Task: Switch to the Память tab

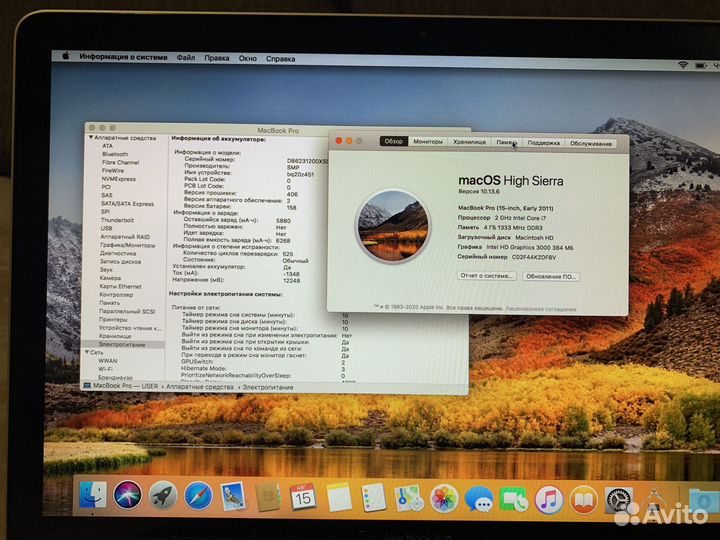Action: (506, 143)
